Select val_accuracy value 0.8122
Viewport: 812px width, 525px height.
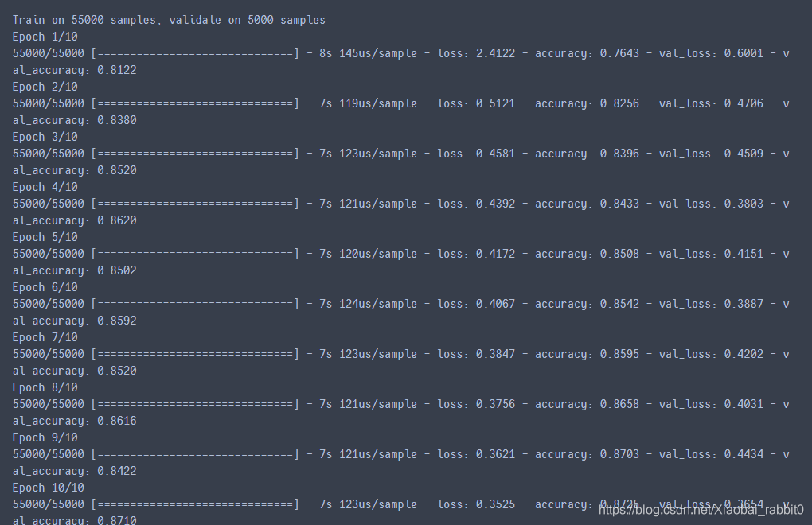click(x=117, y=70)
